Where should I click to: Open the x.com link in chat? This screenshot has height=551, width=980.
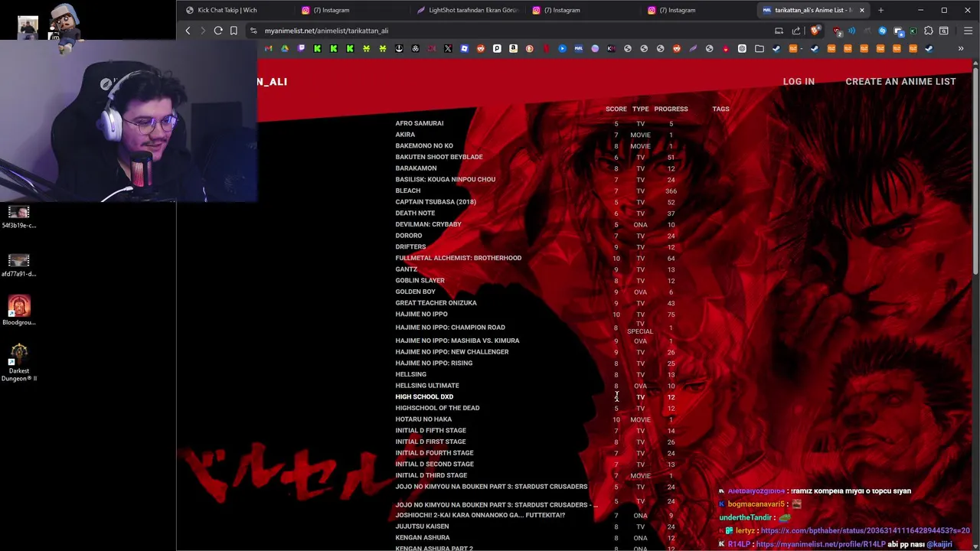click(x=865, y=530)
